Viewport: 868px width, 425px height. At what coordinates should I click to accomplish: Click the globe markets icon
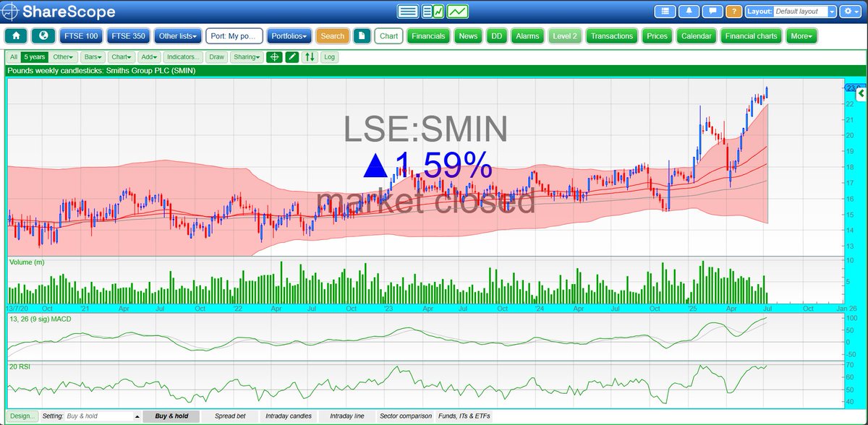(43, 36)
